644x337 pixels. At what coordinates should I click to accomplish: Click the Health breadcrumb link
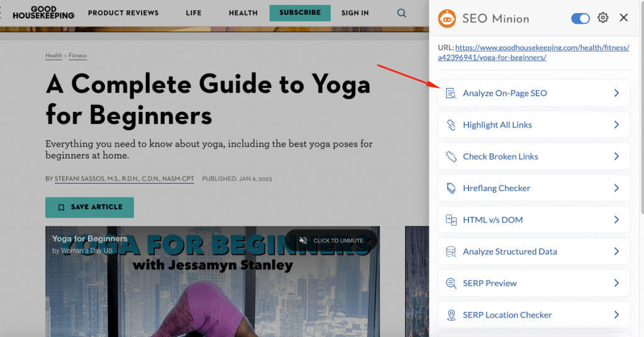pyautogui.click(x=54, y=55)
